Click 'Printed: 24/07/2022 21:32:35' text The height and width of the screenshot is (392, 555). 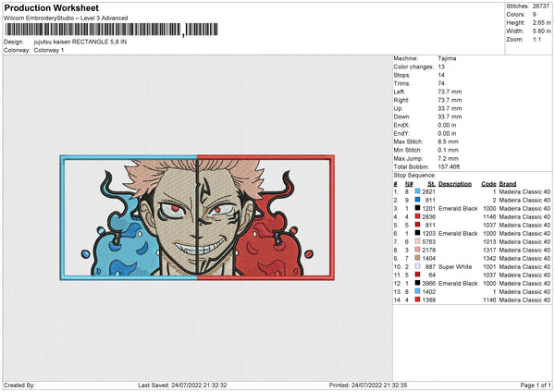(x=368, y=385)
